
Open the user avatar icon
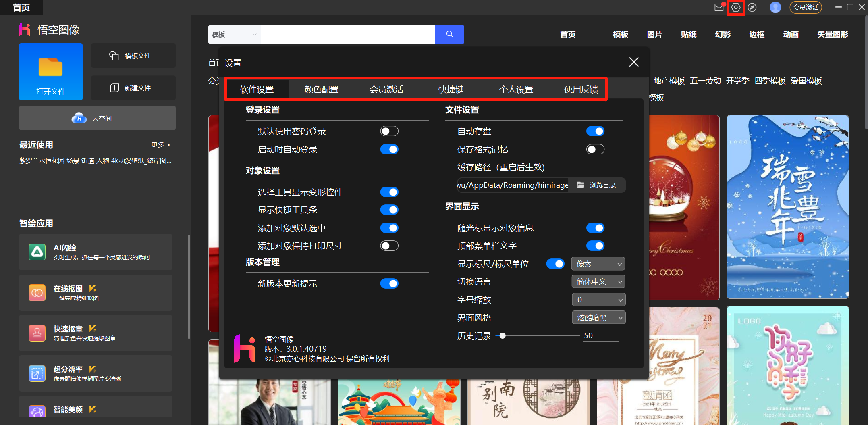point(775,8)
